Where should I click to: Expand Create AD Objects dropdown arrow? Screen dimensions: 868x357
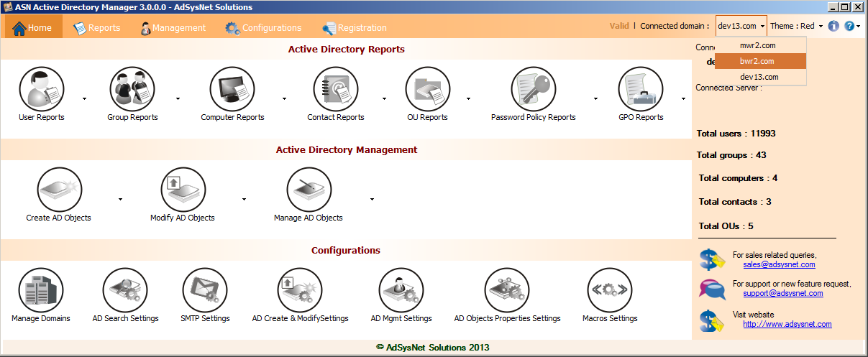click(x=120, y=199)
